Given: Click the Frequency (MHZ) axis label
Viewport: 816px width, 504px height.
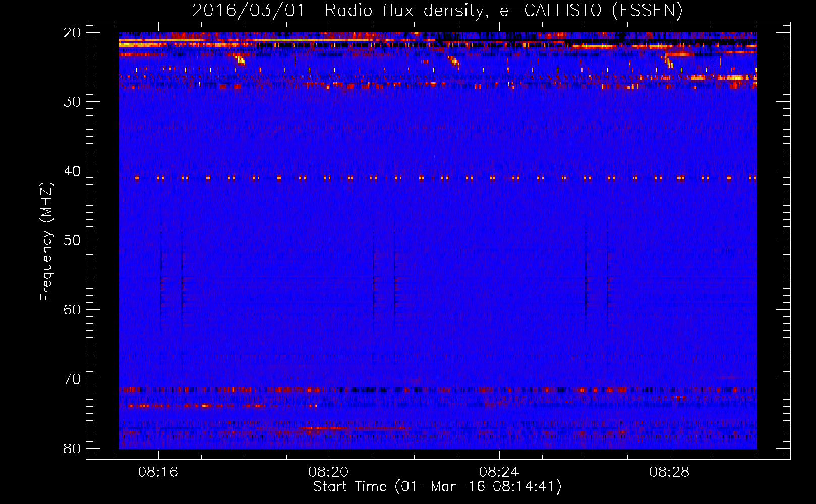Looking at the screenshot, I should point(46,241).
